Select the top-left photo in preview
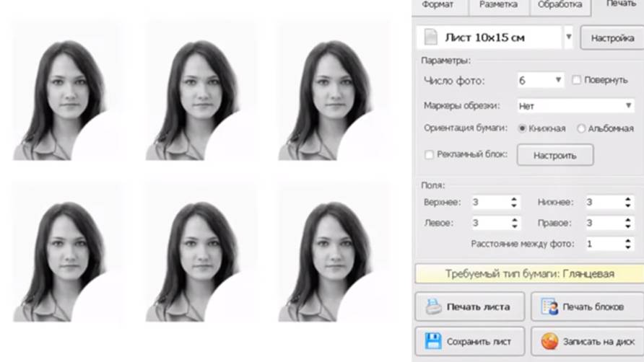644x362 pixels. [68, 91]
